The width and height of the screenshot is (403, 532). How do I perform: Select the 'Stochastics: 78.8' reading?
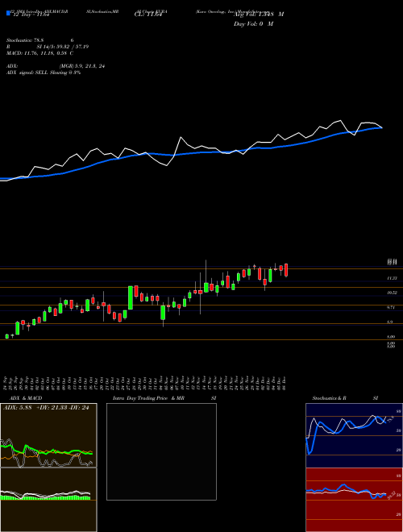(27, 40)
